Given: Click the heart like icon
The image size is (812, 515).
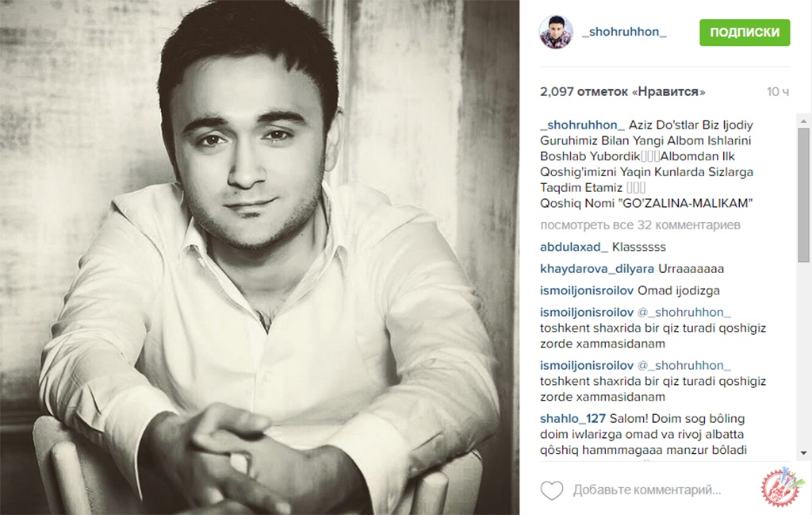Looking at the screenshot, I should click(x=552, y=490).
